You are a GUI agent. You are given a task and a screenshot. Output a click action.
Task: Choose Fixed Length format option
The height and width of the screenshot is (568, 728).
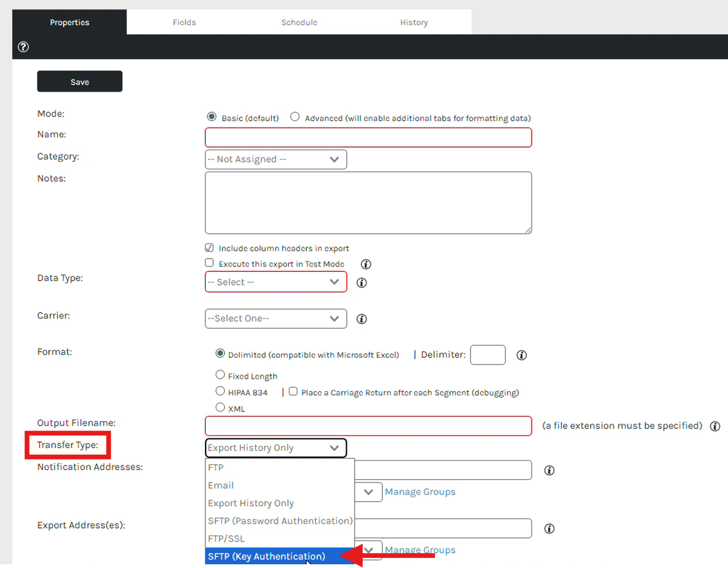click(x=220, y=375)
